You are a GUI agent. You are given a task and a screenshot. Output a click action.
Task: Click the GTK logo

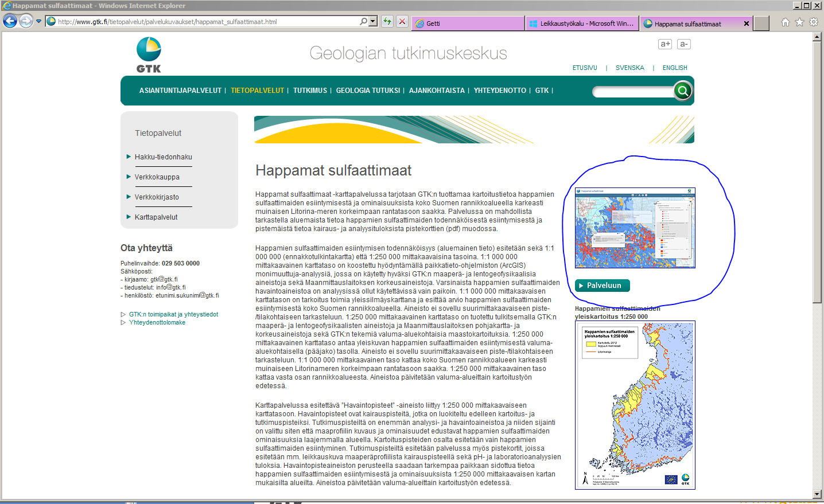(x=149, y=55)
